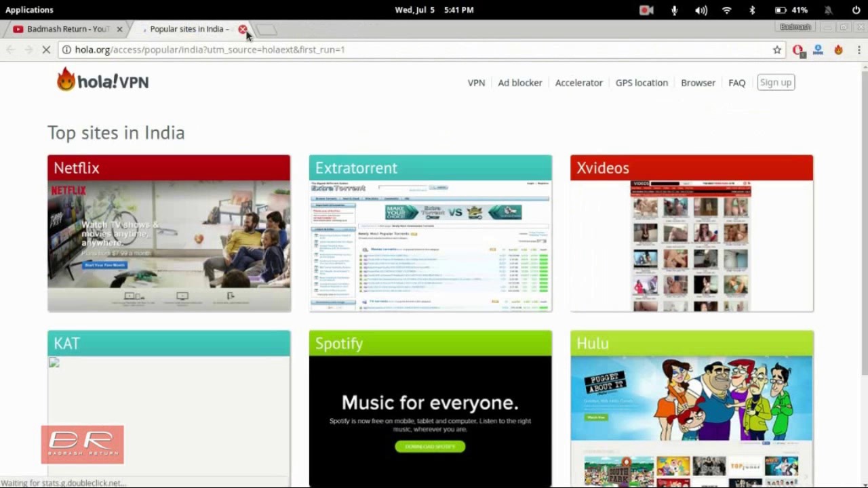The height and width of the screenshot is (488, 868).
Task: Open the blue extension icon in toolbar
Action: (818, 49)
